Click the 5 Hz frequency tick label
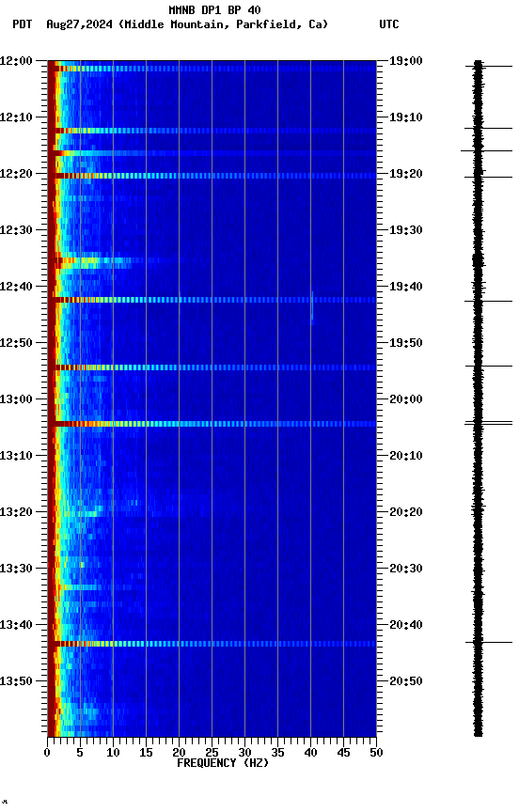 tap(80, 753)
